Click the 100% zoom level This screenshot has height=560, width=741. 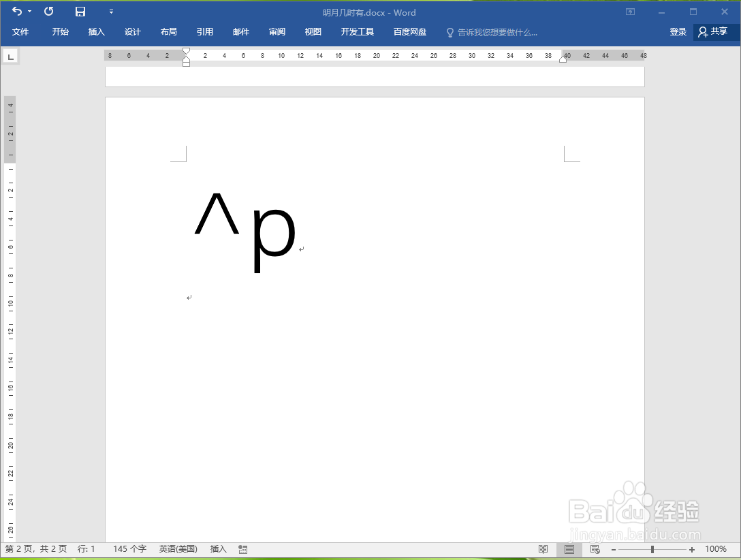716,548
